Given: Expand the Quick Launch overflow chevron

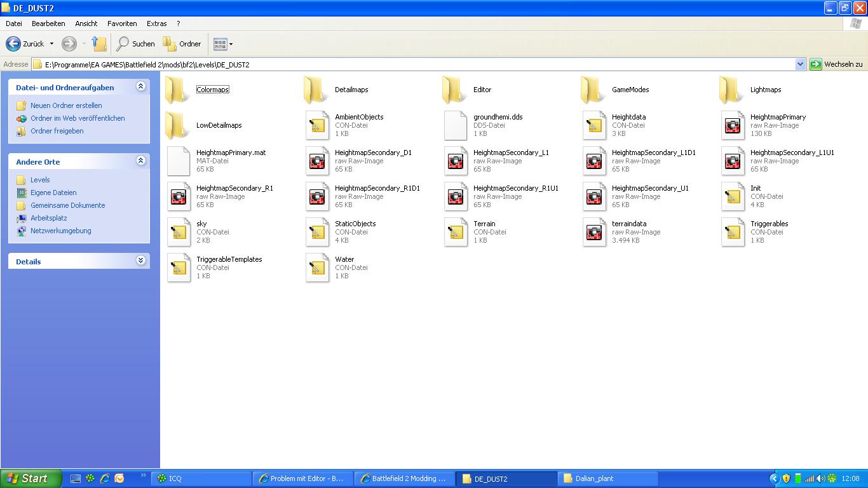Looking at the screenshot, I should click(143, 475).
